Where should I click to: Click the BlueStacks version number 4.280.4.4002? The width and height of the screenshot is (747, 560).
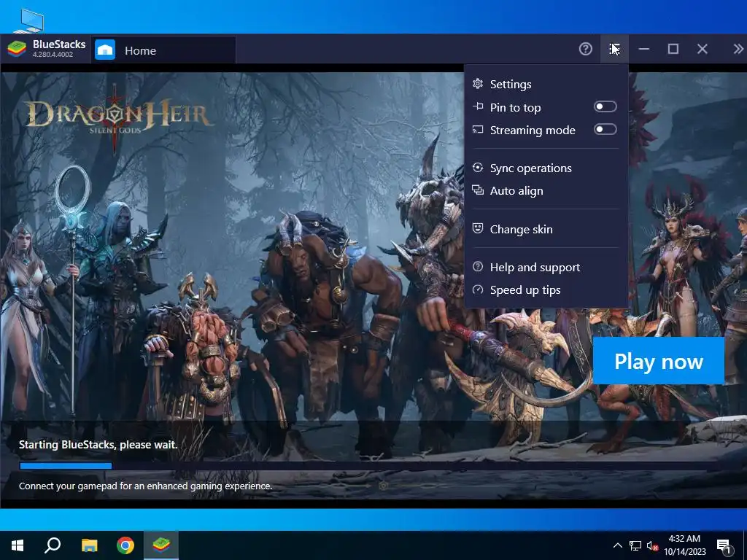click(x=53, y=55)
